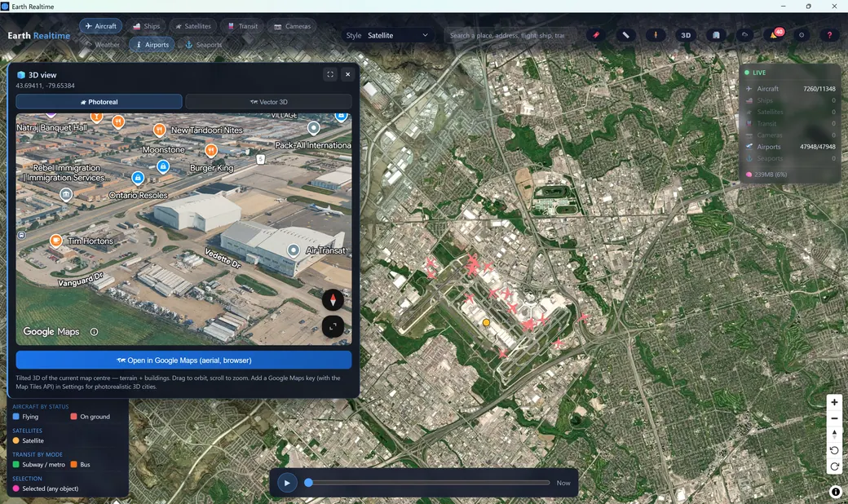848x504 pixels.
Task: Click the Subway / metro green swatch
Action: coord(15,465)
